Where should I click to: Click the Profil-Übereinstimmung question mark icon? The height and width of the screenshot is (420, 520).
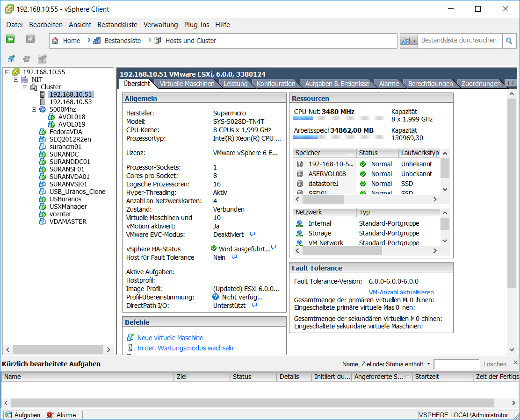[x=216, y=297]
